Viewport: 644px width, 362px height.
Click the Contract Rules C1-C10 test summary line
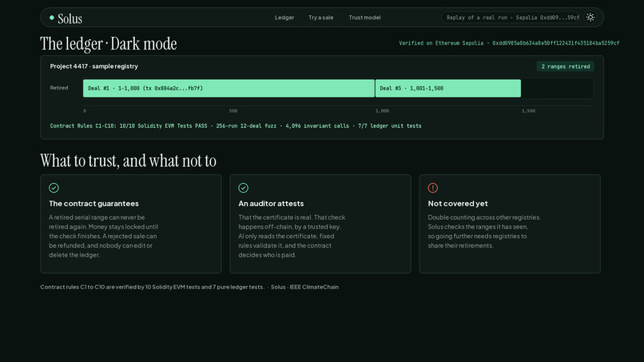tap(236, 126)
